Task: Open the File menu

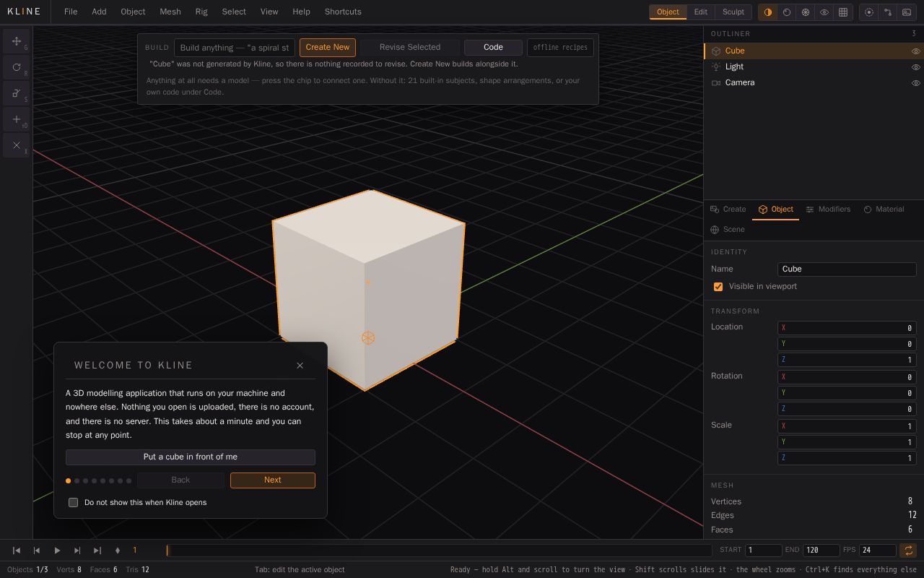Action: click(x=71, y=12)
